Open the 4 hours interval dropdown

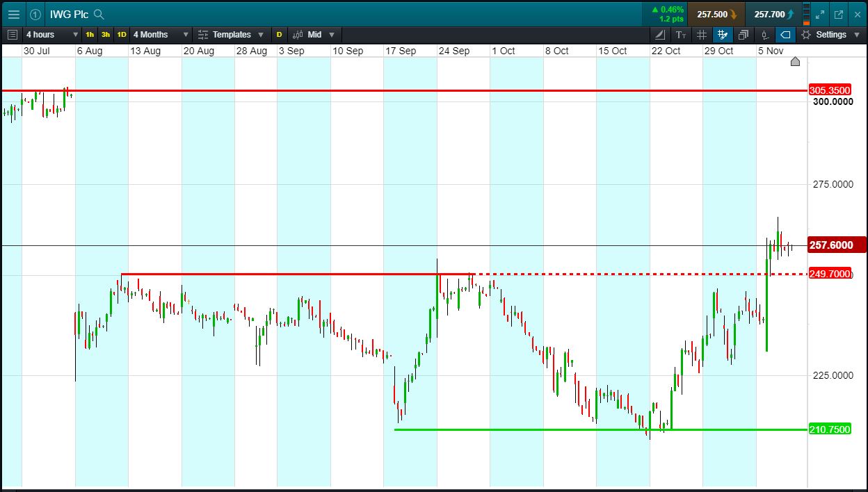pos(52,35)
